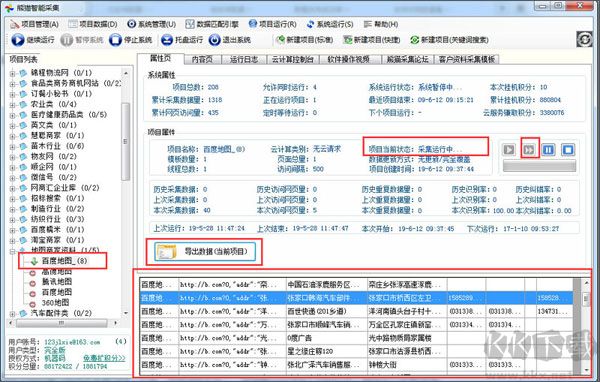This screenshot has width=600, height=382.
Task: Select 汽车配件类 folder in project list
Action: tap(61, 313)
